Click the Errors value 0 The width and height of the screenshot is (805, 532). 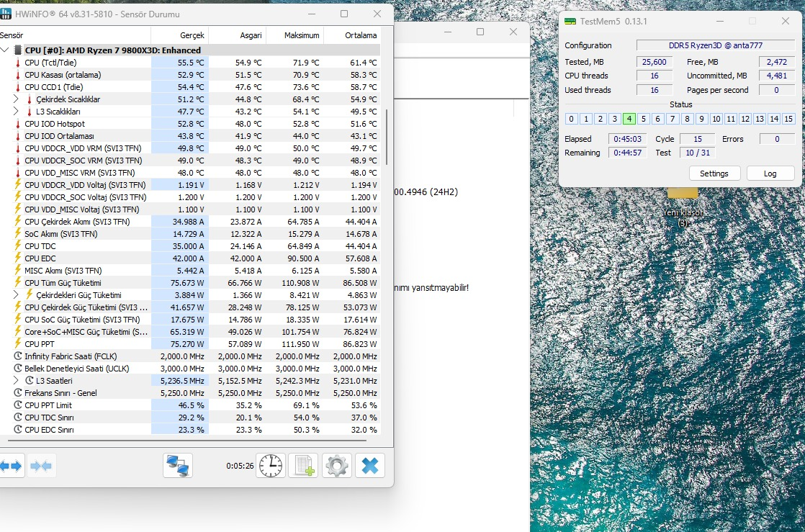pos(777,139)
